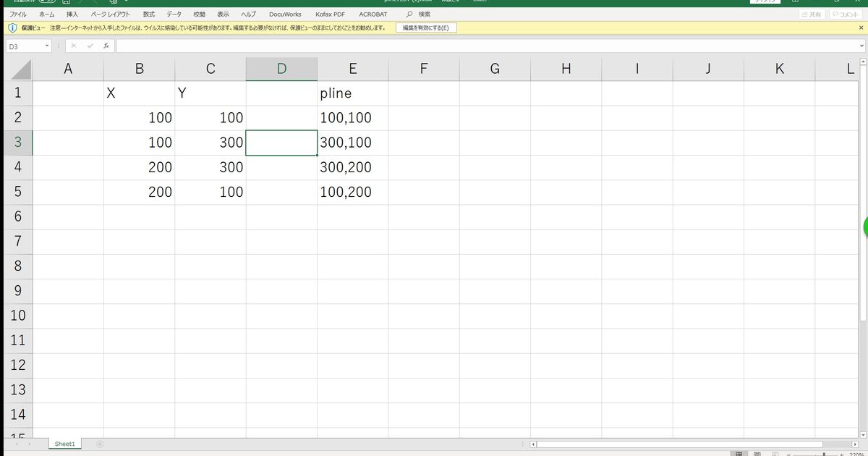Open the ファイル menu

point(18,14)
